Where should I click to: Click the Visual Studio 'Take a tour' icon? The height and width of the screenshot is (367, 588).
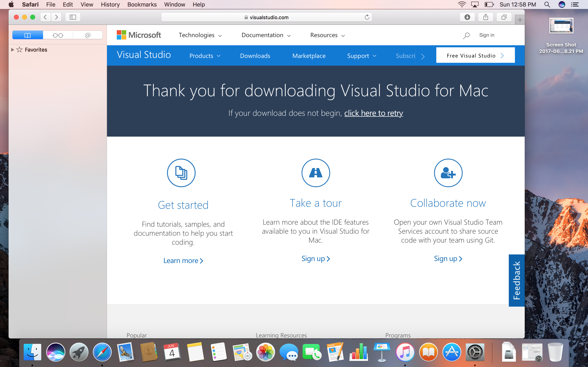(x=315, y=173)
